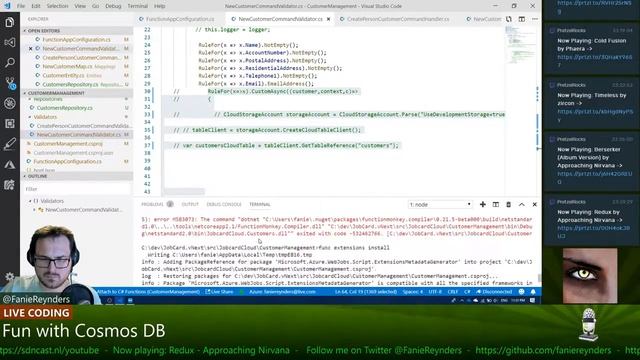This screenshot has height=360, width=640.
Task: Click Disconnected status in status bar
Action: (494, 292)
